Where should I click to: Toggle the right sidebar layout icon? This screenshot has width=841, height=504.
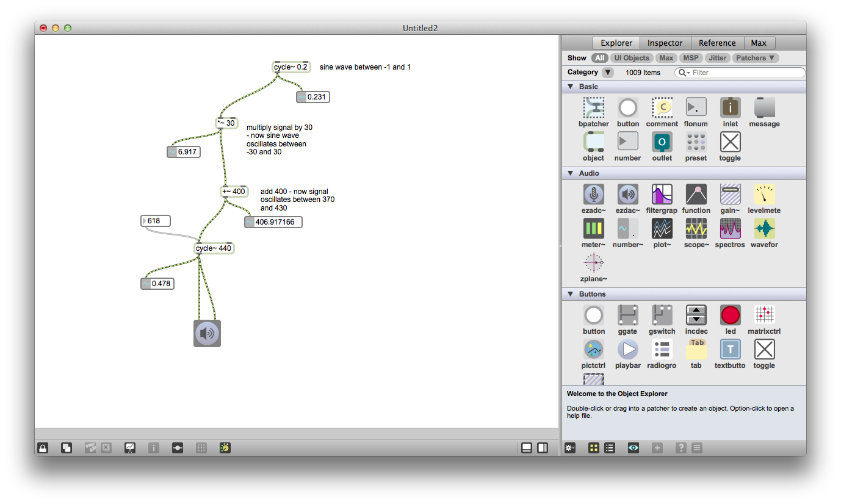tap(543, 448)
